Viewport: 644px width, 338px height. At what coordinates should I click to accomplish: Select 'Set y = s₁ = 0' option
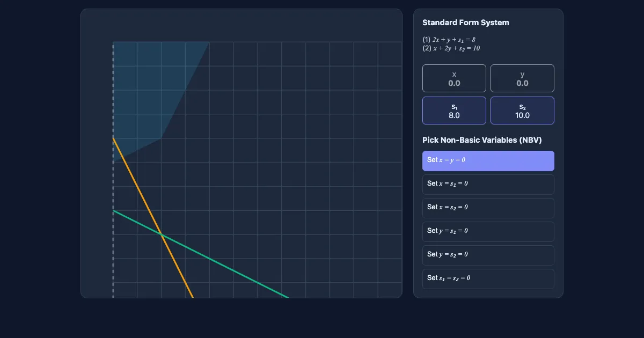pos(488,232)
